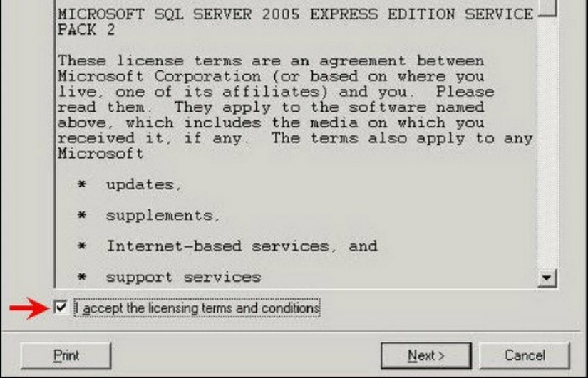Click the scrollbar thumb at top of license
The height and width of the screenshot is (378, 588).
pos(547,7)
